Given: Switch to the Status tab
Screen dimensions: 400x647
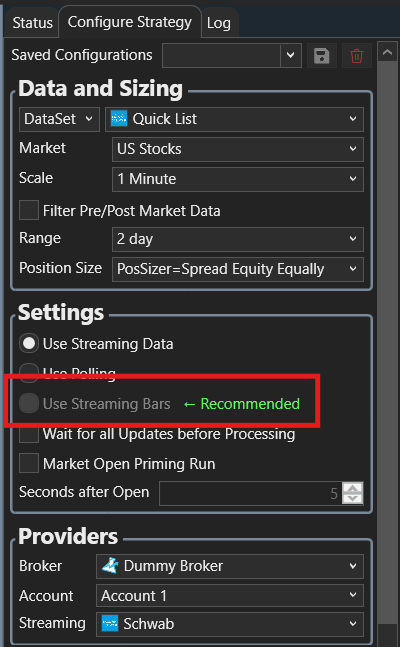Looking at the screenshot, I should point(33,23).
